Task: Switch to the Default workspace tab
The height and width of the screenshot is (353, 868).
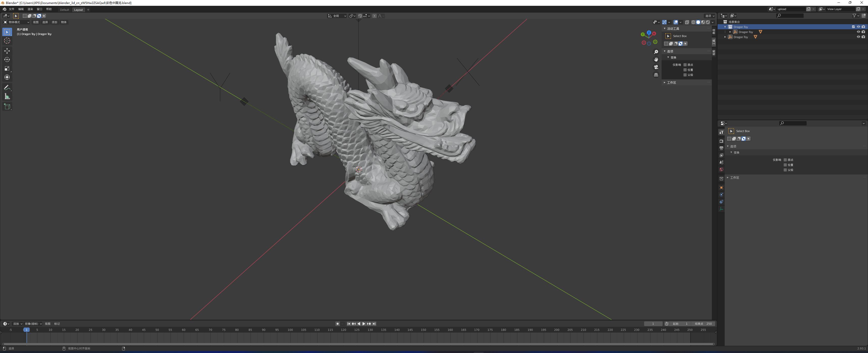Action: (x=64, y=10)
